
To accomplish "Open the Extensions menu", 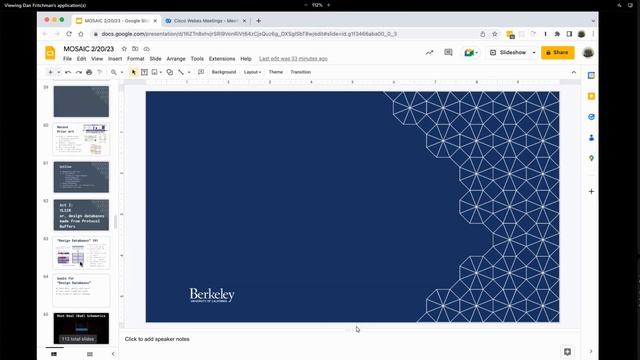I will (x=222, y=59).
